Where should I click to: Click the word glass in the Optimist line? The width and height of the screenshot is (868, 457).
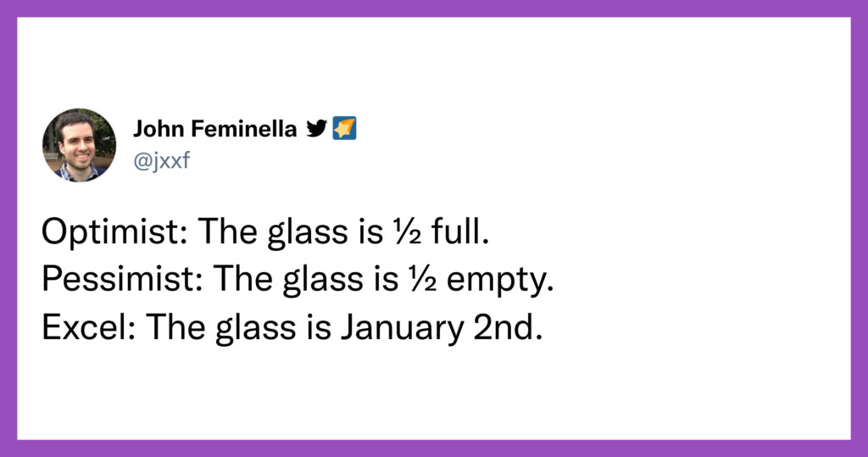[308, 231]
